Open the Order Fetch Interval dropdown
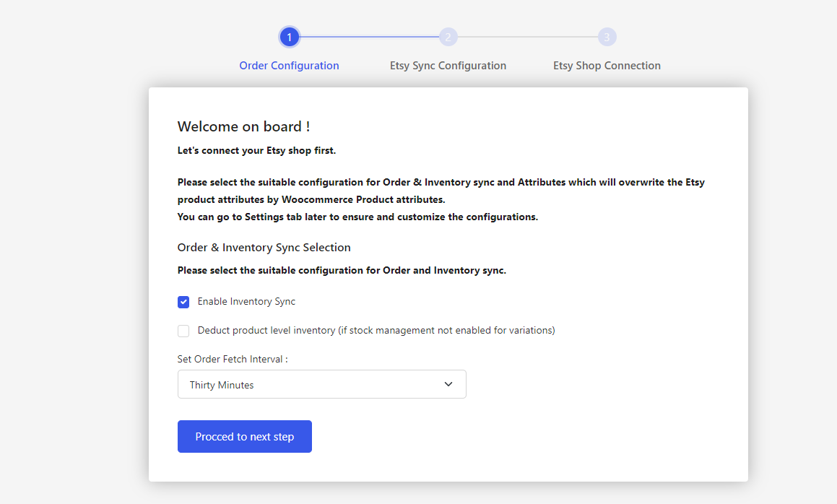The height and width of the screenshot is (504, 837). pos(321,384)
